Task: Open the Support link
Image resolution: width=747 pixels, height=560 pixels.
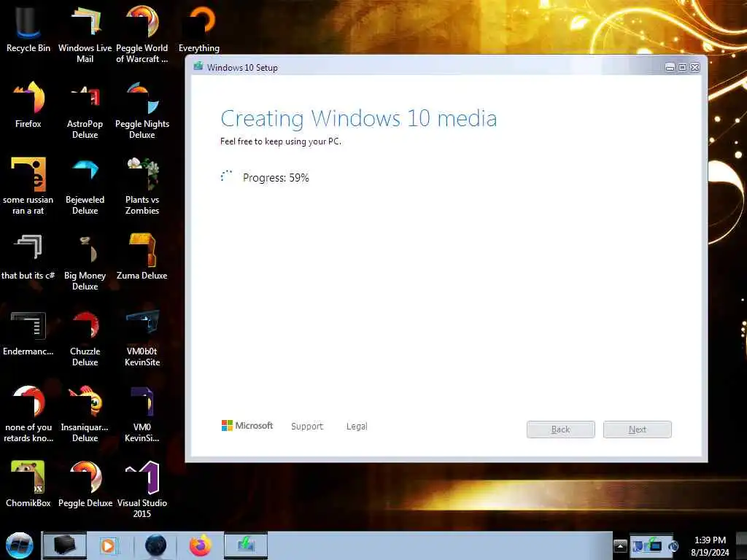Action: 307,426
